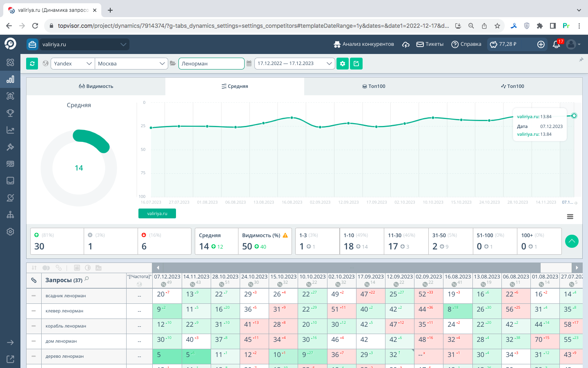588x368 pixels.
Task: Click the folder icon beside Ленорман field
Action: [173, 63]
